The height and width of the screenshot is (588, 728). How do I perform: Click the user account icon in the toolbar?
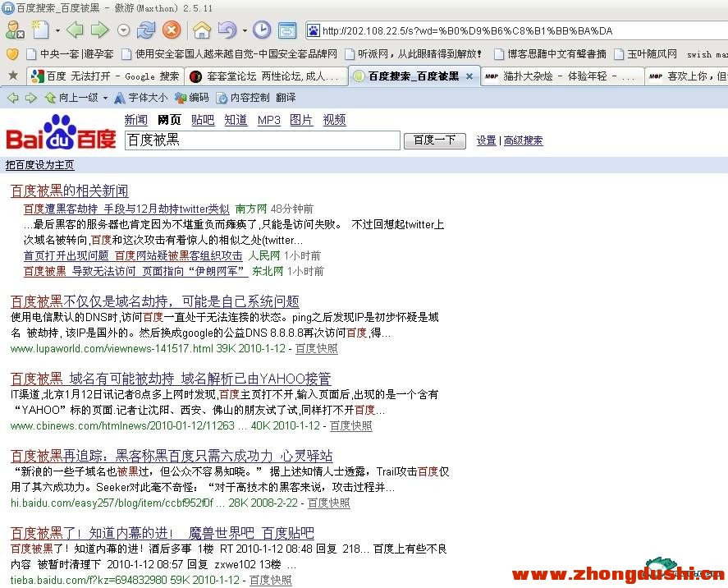click(15, 30)
